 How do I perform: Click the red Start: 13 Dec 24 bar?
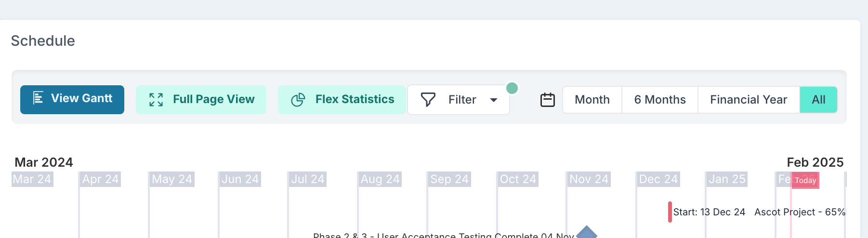click(x=670, y=212)
